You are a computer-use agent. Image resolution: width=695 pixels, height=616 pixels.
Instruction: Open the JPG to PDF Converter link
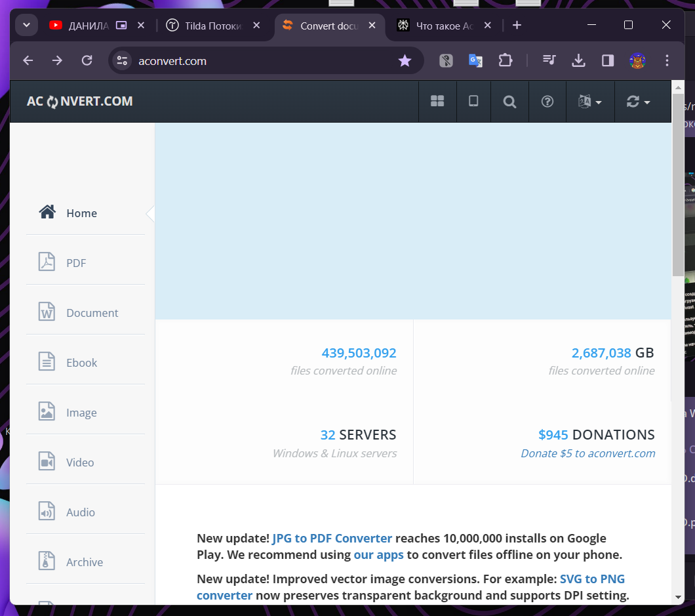tap(332, 538)
